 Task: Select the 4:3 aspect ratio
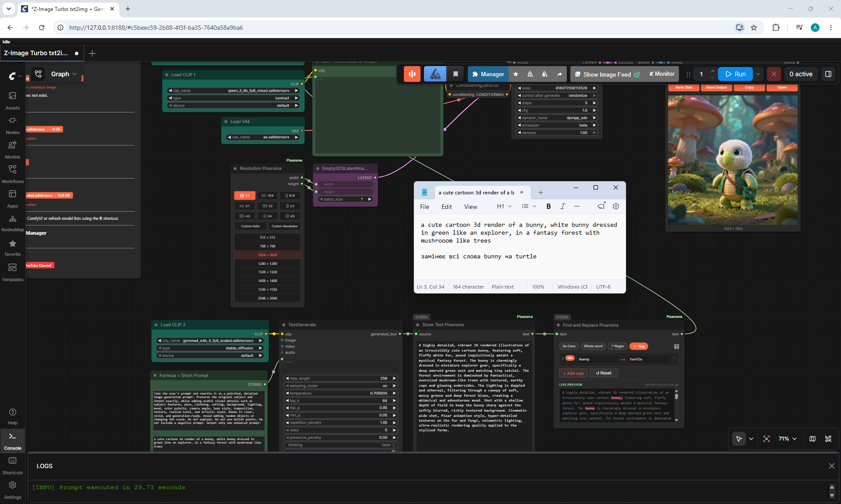click(x=245, y=216)
